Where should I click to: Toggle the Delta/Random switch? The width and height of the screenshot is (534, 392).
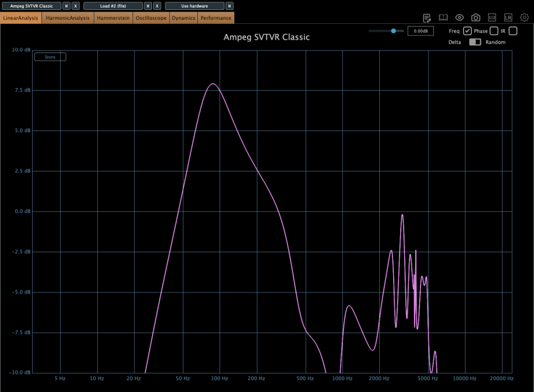[x=475, y=42]
